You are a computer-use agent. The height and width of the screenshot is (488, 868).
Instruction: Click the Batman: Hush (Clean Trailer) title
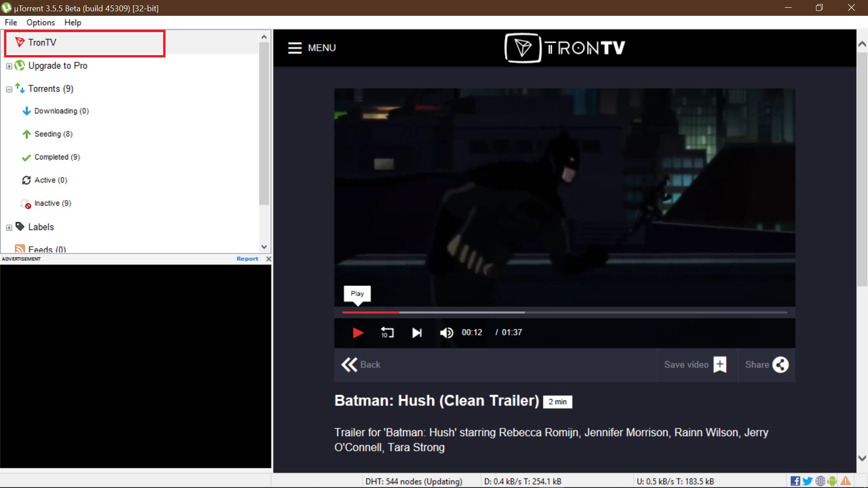[x=437, y=401]
